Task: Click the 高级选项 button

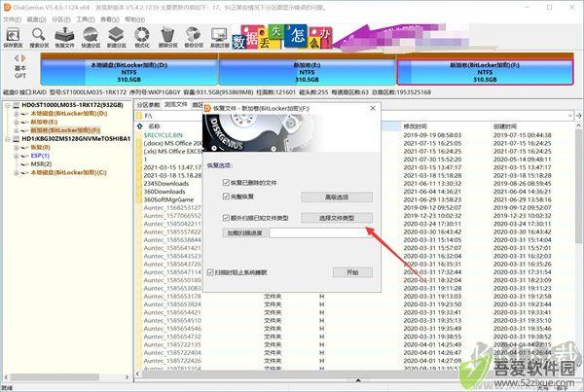Action: click(x=337, y=196)
